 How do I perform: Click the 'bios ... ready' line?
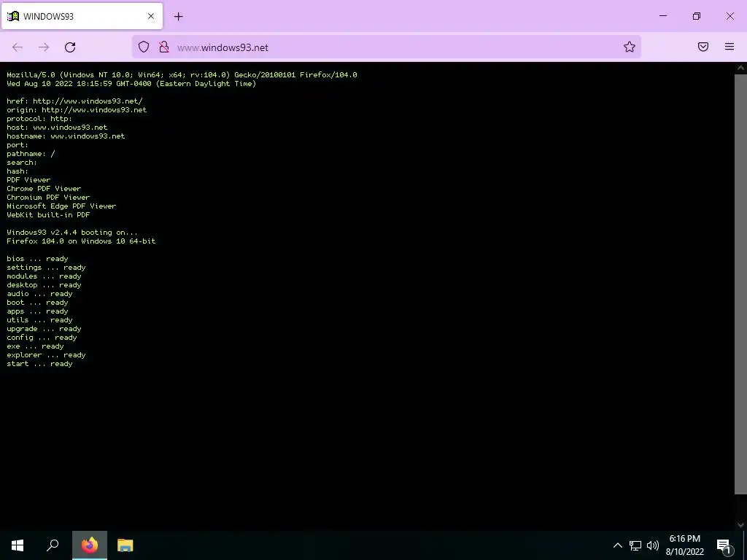coord(38,259)
